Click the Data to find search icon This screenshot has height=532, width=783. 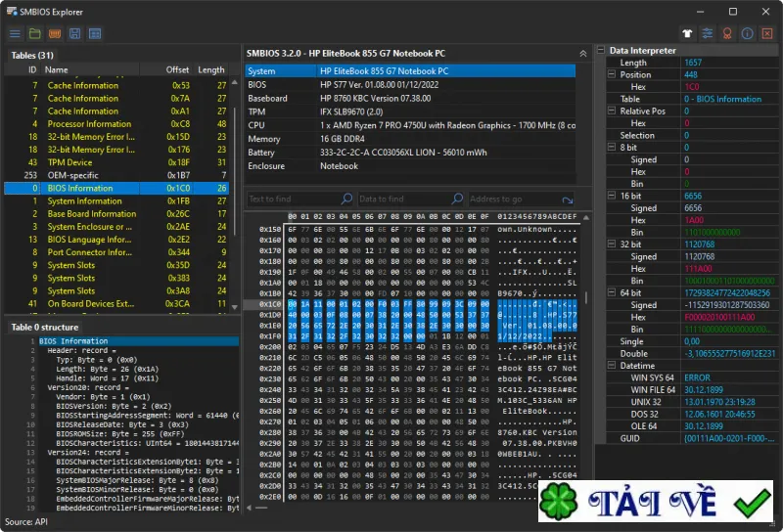click(x=457, y=199)
